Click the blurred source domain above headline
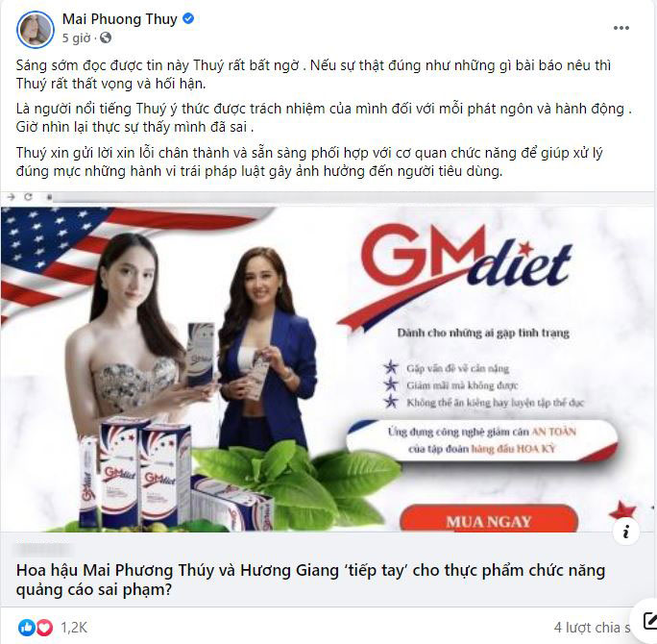The height and width of the screenshot is (644, 657). pyautogui.click(x=42, y=548)
